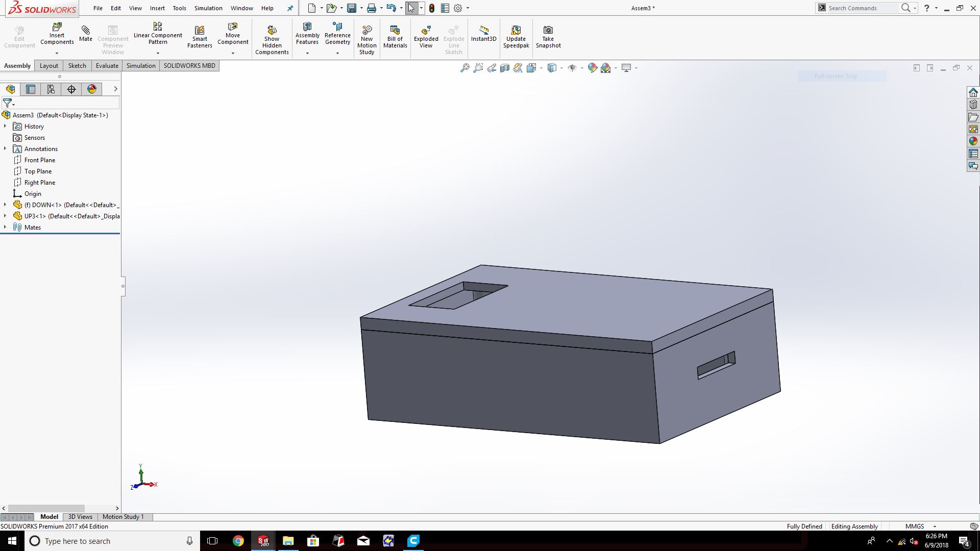This screenshot has width=980, height=551.
Task: Click Zoom to Fit icon
Action: pyautogui.click(x=464, y=68)
